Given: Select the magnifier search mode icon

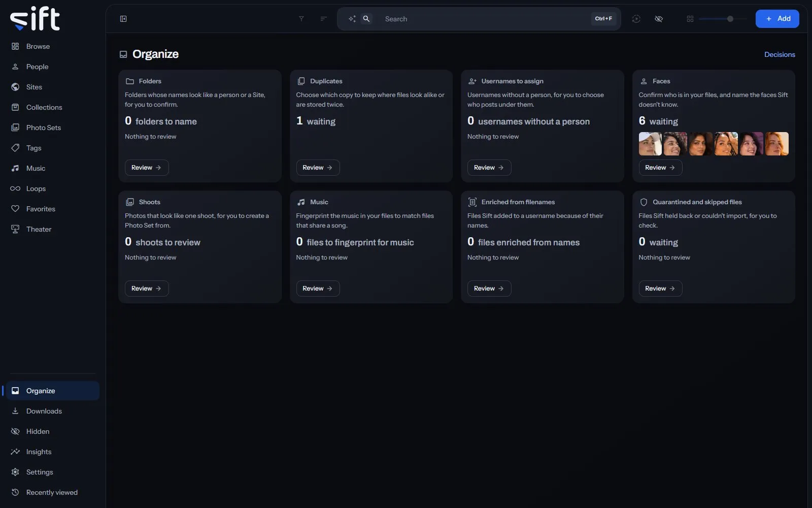Looking at the screenshot, I should coord(366,19).
